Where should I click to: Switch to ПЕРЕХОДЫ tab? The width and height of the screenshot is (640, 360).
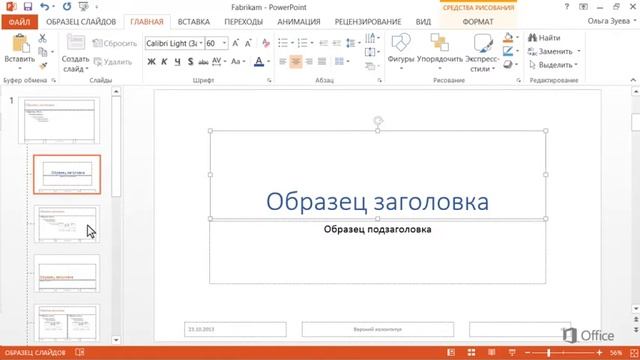244,22
